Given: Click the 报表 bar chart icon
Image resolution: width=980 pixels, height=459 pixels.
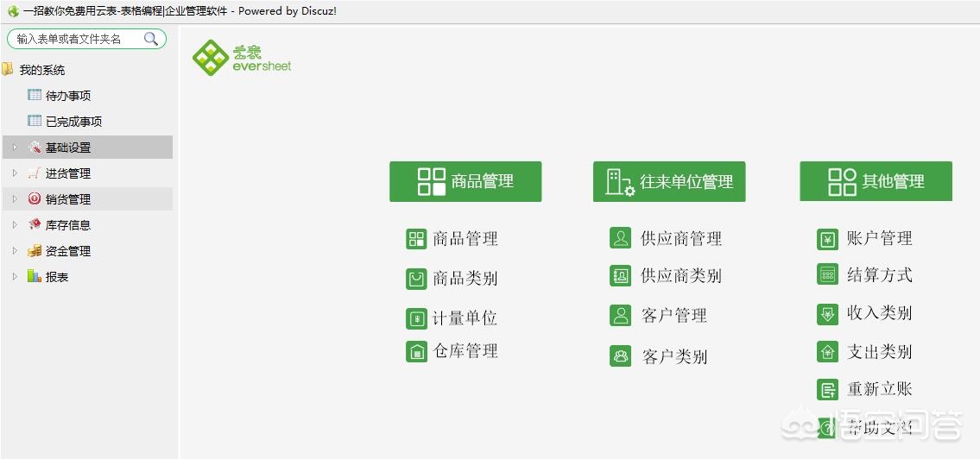Looking at the screenshot, I should [35, 276].
